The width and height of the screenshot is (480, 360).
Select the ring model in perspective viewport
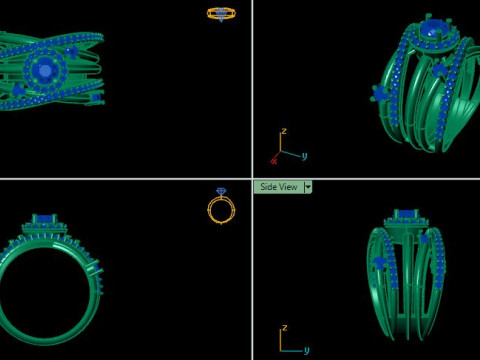click(x=425, y=83)
